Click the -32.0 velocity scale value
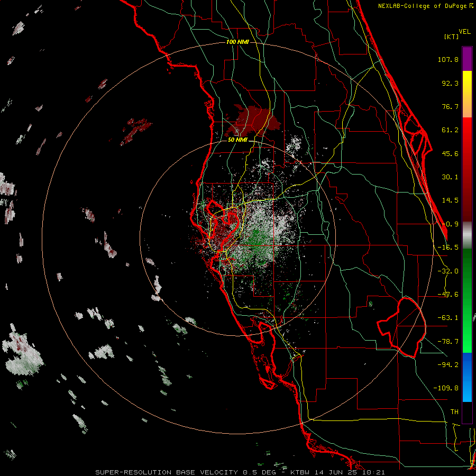Screen dimensions: 476x476 pyautogui.click(x=448, y=271)
